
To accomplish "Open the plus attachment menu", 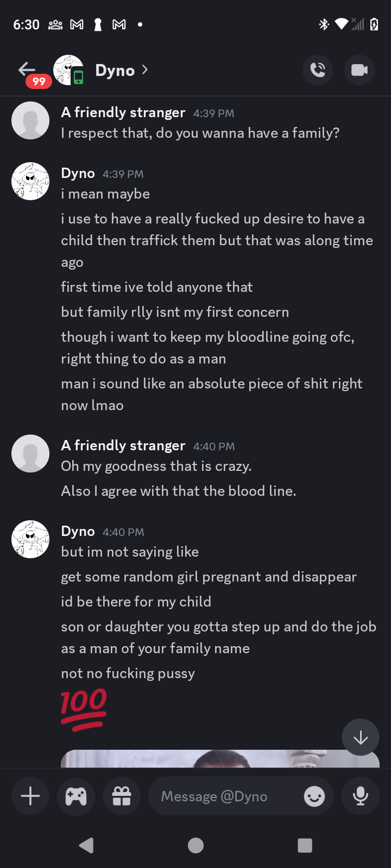I will tap(30, 796).
